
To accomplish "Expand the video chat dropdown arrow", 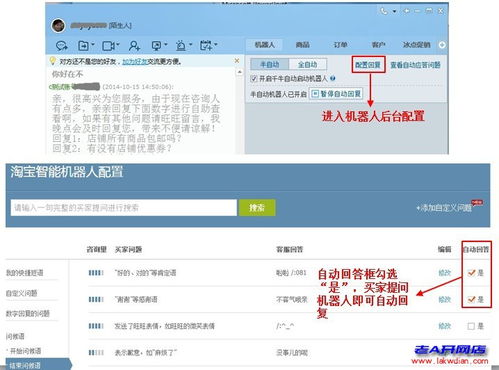I will (x=118, y=44).
